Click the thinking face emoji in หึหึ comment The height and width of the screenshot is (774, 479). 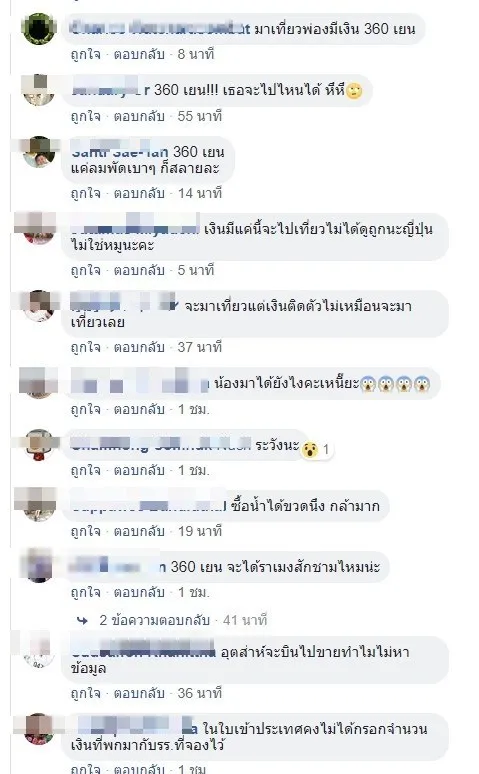pyautogui.click(x=354, y=91)
